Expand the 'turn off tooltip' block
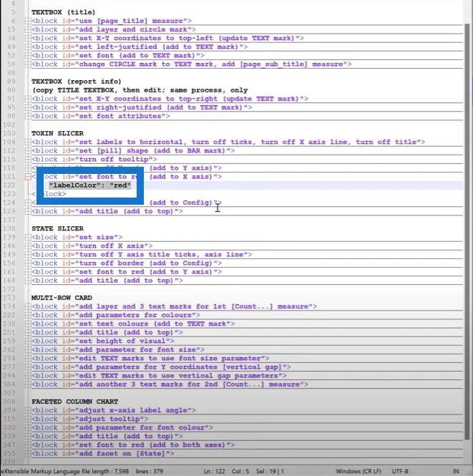This screenshot has height=476, width=473. click(28, 160)
